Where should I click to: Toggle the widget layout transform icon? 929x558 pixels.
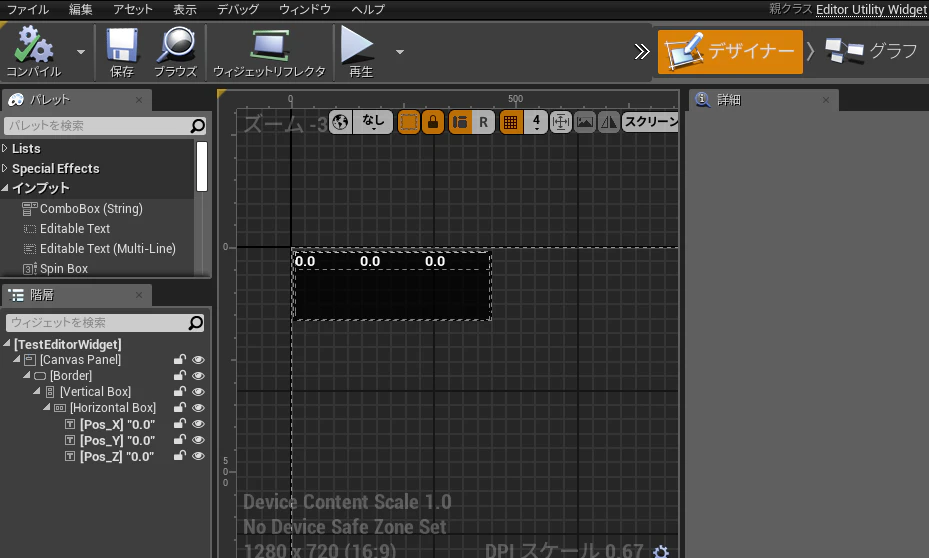tap(460, 122)
